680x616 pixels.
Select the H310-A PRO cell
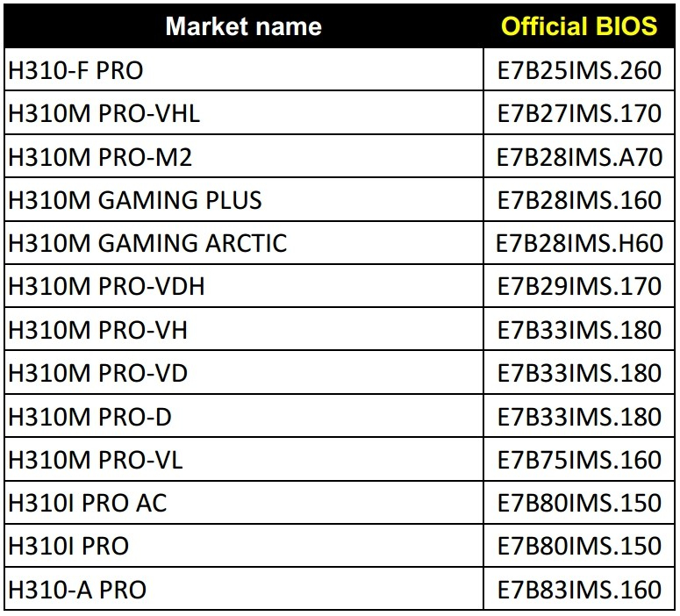tap(76, 590)
